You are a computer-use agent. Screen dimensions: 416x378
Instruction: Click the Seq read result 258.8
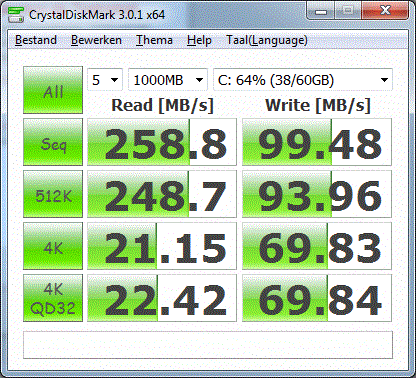[162, 142]
